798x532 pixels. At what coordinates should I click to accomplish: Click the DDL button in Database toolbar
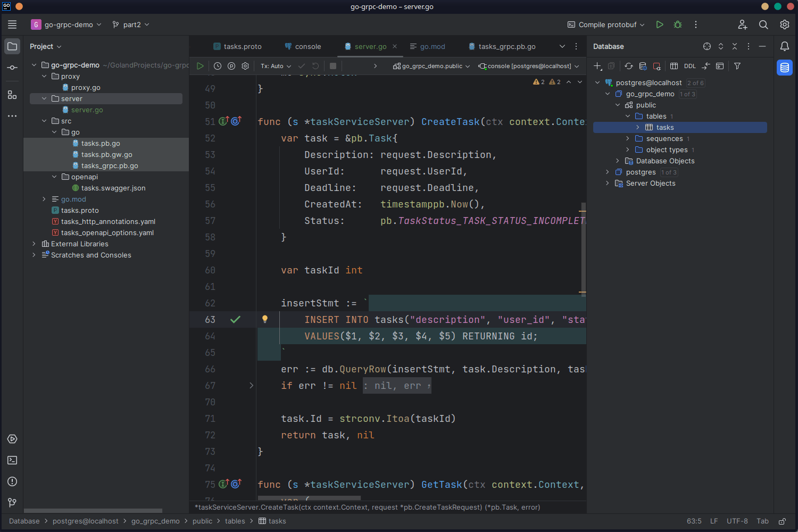click(x=689, y=66)
